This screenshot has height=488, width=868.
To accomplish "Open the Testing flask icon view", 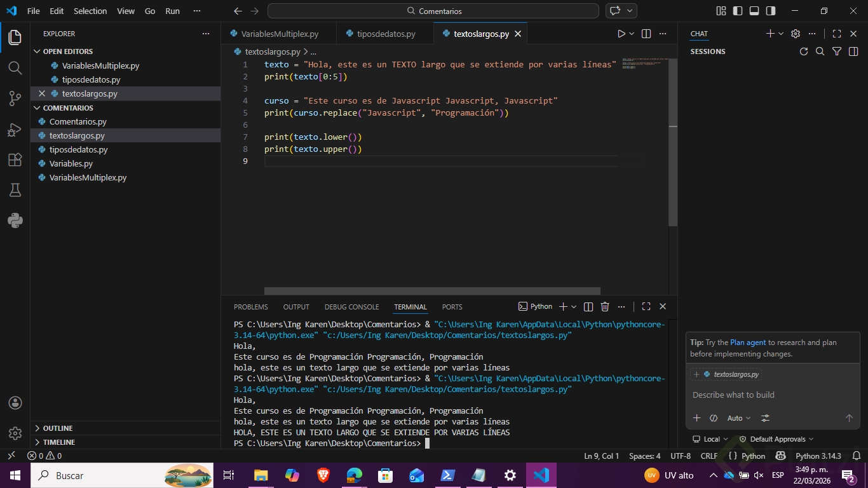I will point(15,190).
